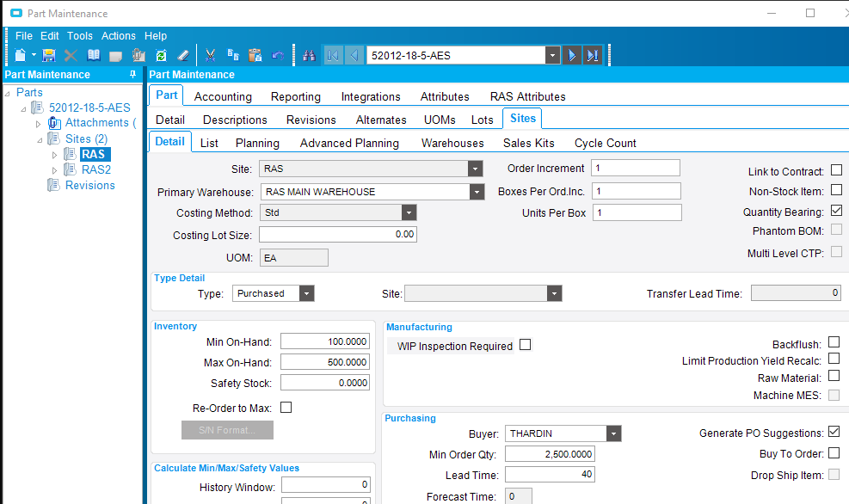This screenshot has width=849, height=504.
Task: Click the Copy toolbar icon
Action: pyautogui.click(x=233, y=55)
